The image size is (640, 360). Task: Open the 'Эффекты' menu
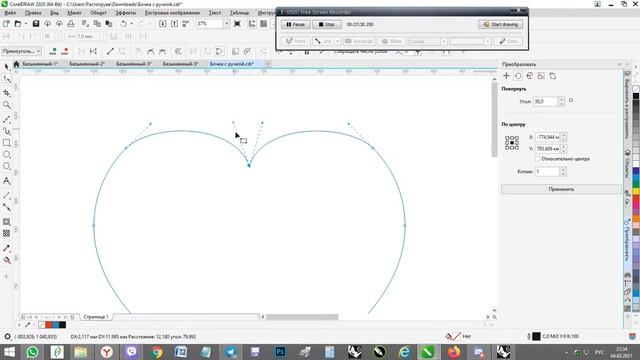point(125,13)
